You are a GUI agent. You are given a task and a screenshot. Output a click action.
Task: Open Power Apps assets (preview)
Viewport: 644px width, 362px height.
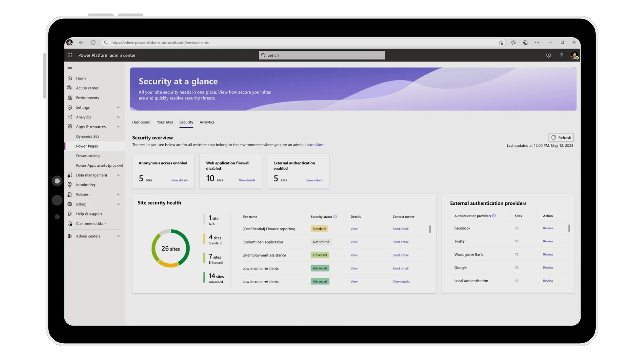[99, 166]
